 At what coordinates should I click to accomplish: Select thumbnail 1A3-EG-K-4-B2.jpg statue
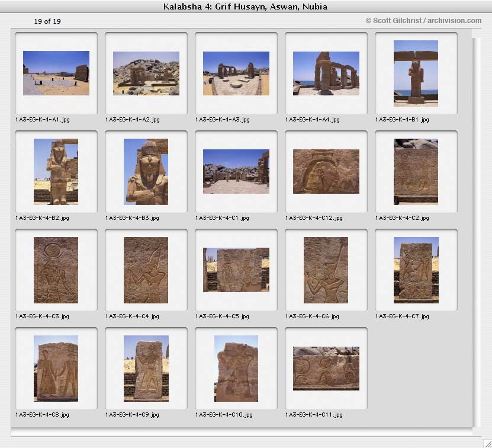point(56,171)
